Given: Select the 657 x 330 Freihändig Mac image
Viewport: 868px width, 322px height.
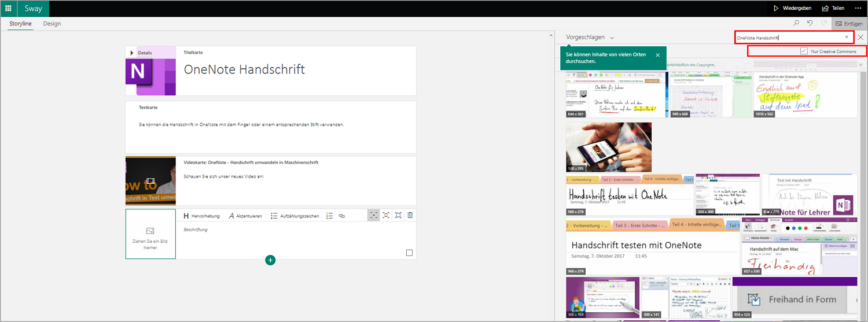Looking at the screenshot, I should coord(800,247).
